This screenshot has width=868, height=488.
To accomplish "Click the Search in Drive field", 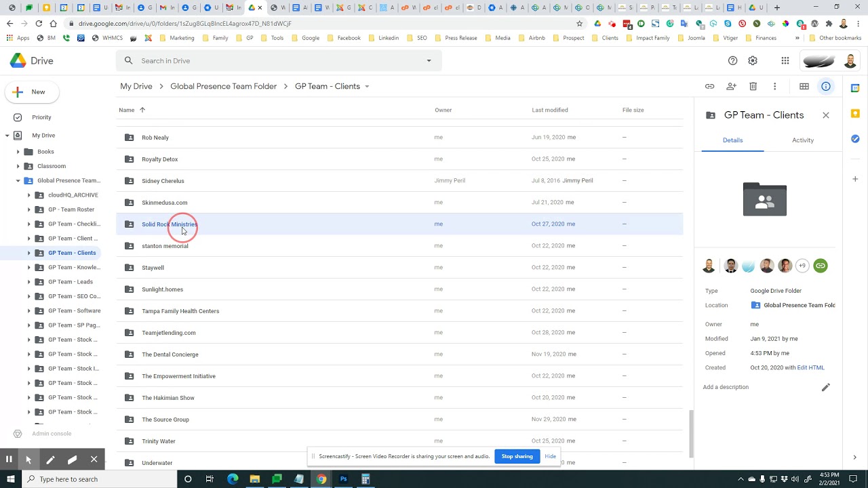I will 278,60.
